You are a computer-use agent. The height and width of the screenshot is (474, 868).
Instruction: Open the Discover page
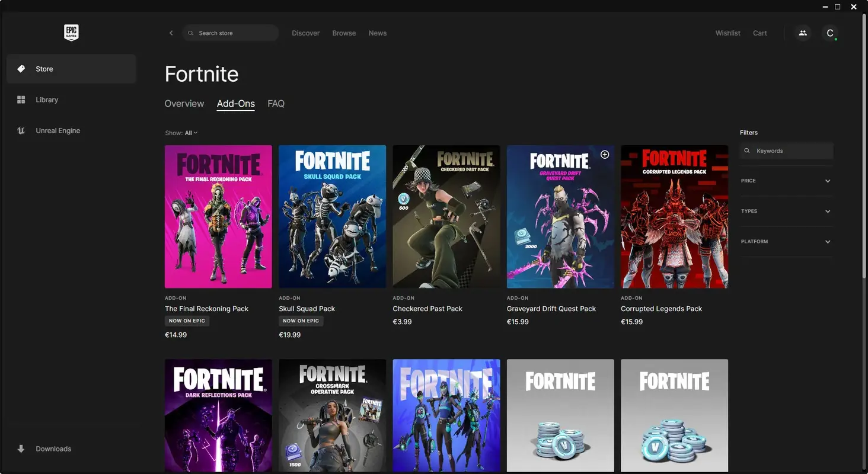tap(305, 33)
